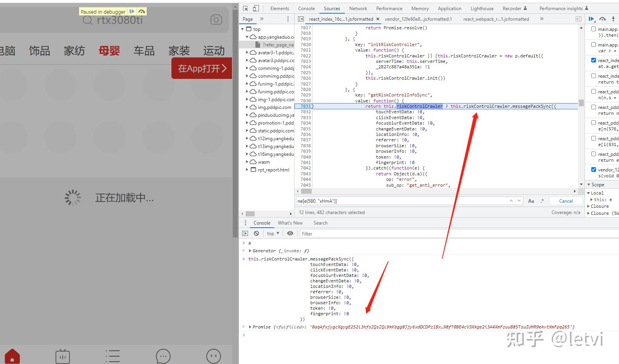Open the video TV icon in the page bottom bar
The height and width of the screenshot is (364, 619).
pyautogui.click(x=62, y=356)
